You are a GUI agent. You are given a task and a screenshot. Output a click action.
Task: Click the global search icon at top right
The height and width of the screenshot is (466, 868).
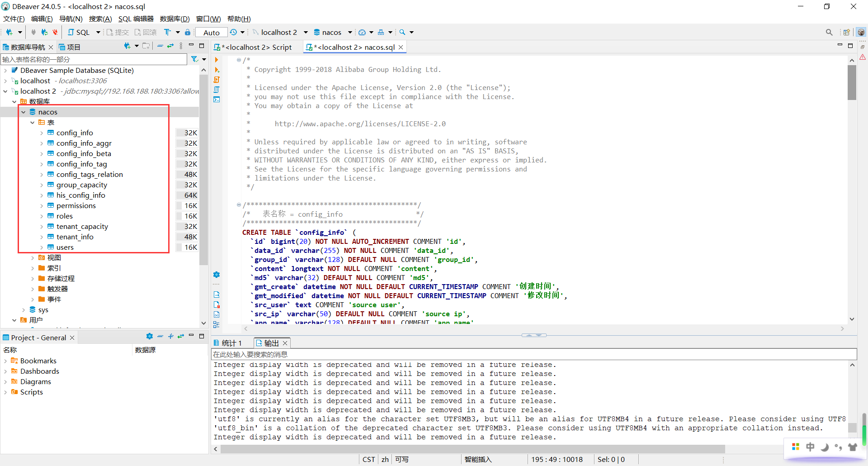(829, 32)
